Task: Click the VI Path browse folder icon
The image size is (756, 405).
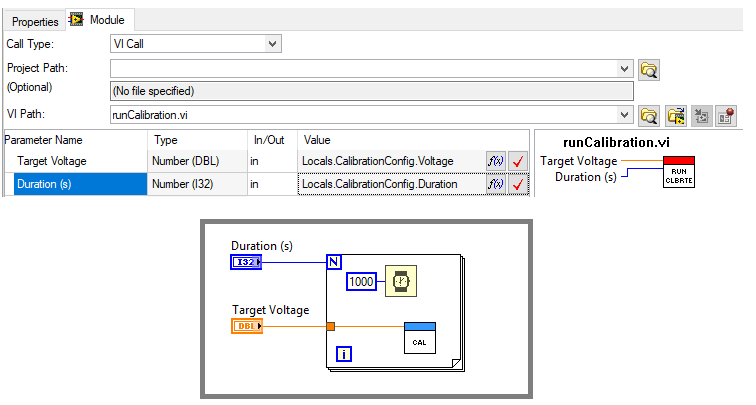Action: [650, 115]
